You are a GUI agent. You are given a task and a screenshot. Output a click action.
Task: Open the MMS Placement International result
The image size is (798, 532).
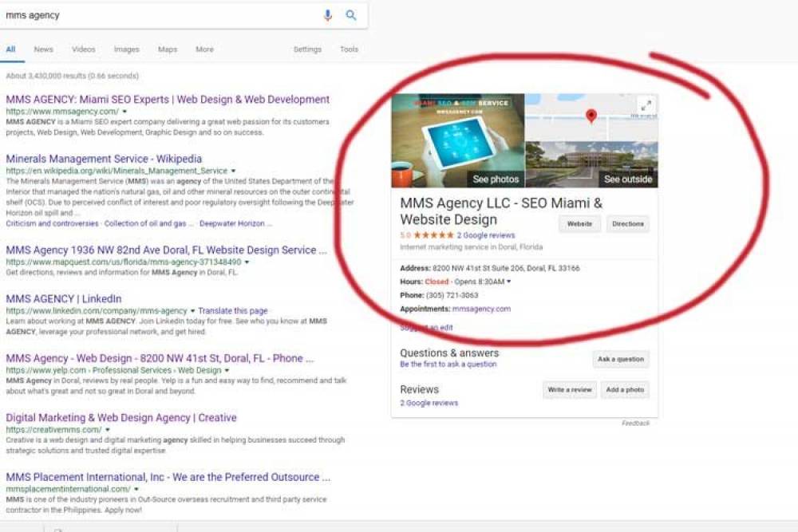click(168, 477)
